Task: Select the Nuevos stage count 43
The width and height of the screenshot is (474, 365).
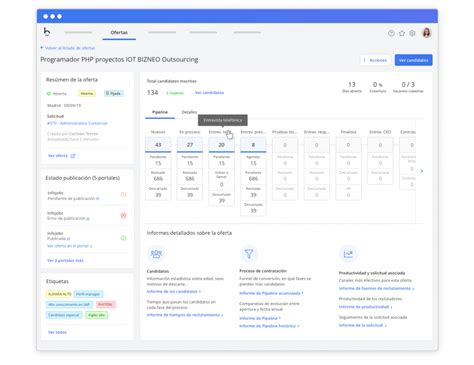Action: point(158,145)
